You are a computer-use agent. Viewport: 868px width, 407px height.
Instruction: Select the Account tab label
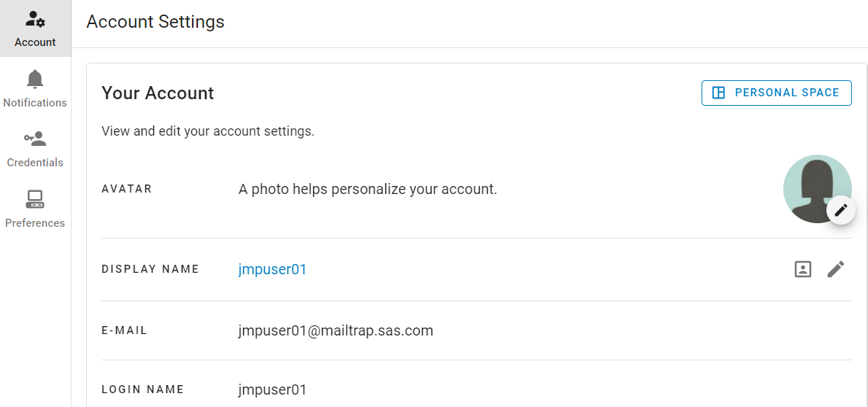pos(35,42)
